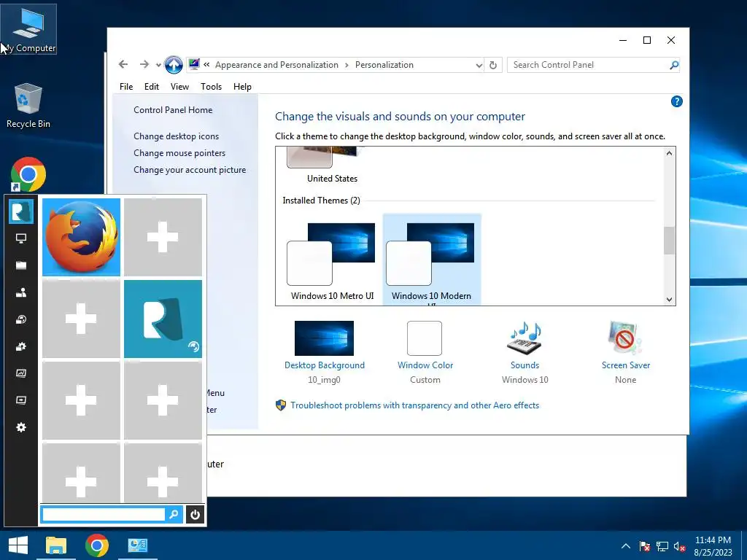The width and height of the screenshot is (747, 560).
Task: Select the Control Panel taskbar button
Action: (138, 545)
